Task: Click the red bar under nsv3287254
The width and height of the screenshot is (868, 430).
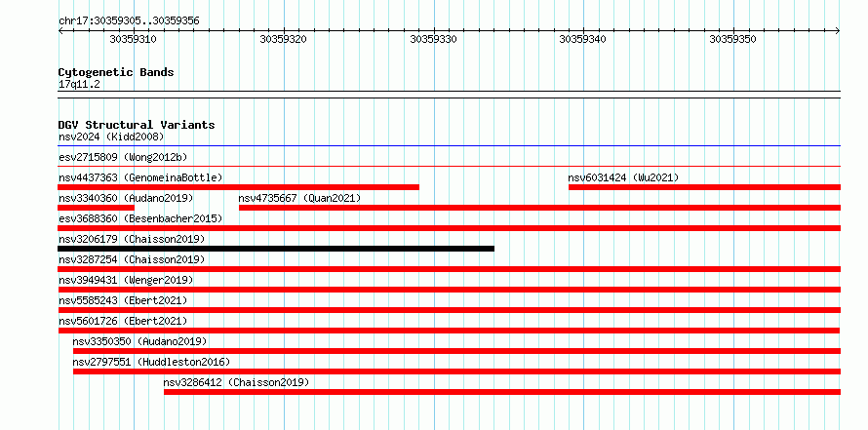Action: [x=449, y=269]
